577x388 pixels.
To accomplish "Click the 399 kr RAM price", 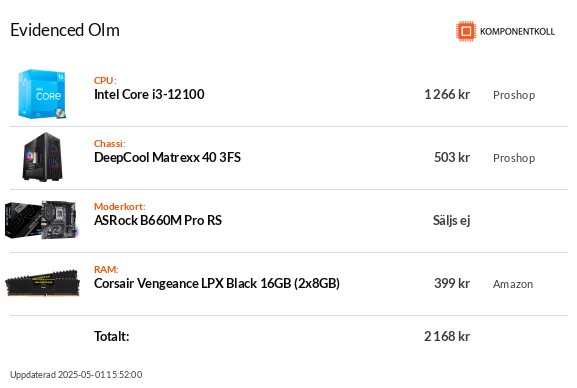I will point(452,283).
